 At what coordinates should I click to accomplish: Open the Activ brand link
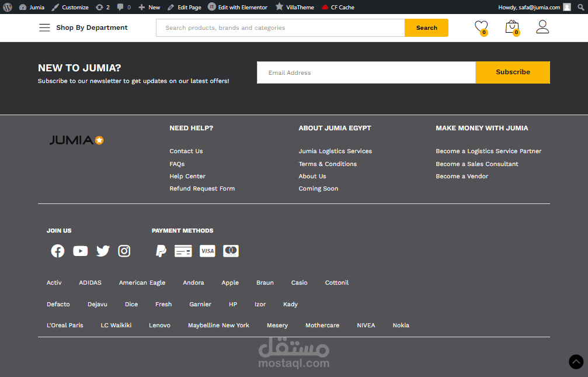coord(54,282)
